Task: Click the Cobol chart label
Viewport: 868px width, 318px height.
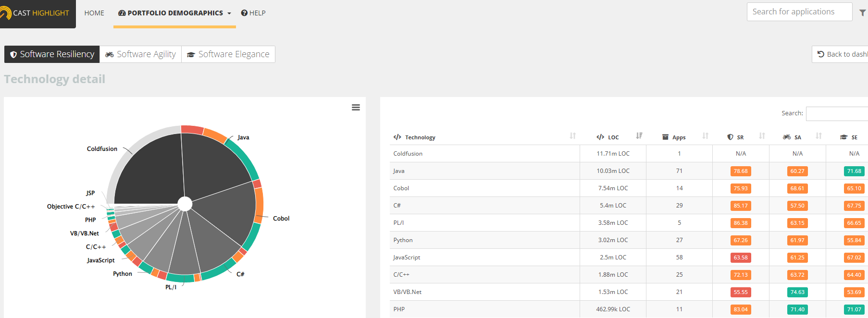Action: coord(281,219)
